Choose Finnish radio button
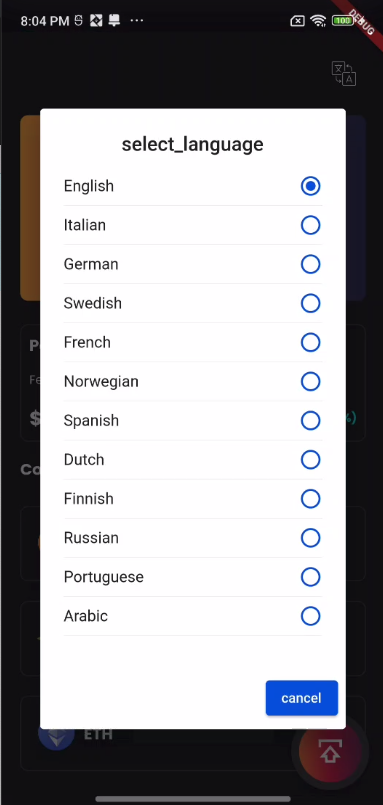Viewport: 383px width, 805px height. tap(310, 499)
